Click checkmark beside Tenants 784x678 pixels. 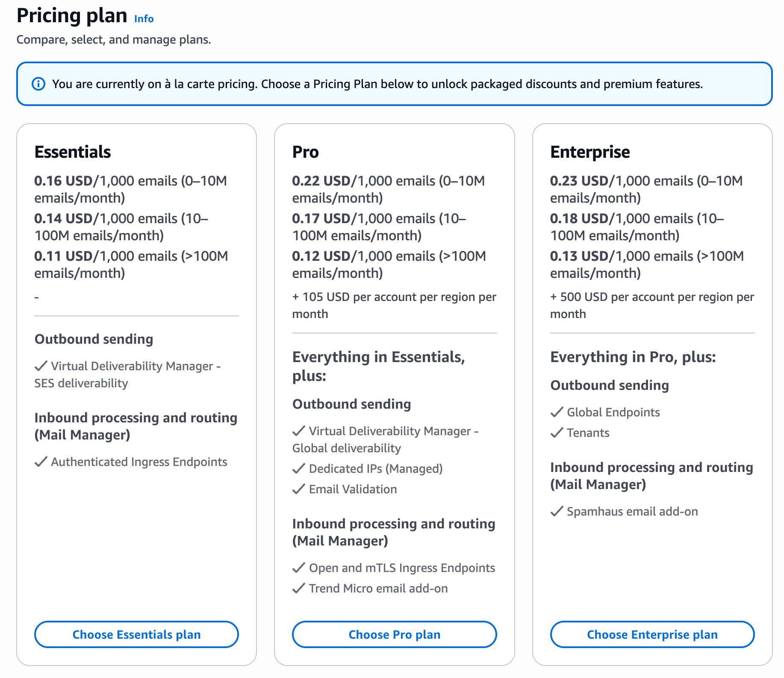557,433
